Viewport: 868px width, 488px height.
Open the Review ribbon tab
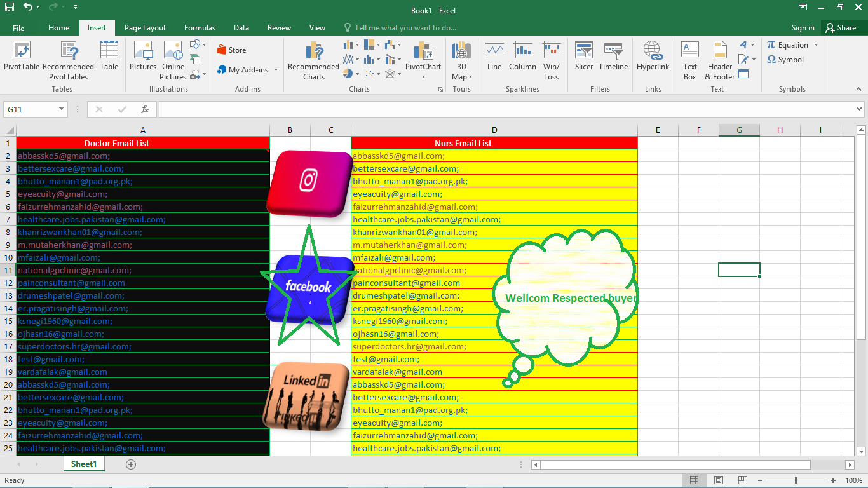tap(279, 28)
